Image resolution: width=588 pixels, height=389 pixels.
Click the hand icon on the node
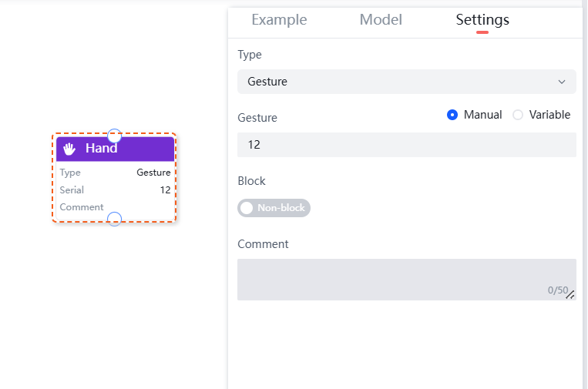(x=69, y=149)
